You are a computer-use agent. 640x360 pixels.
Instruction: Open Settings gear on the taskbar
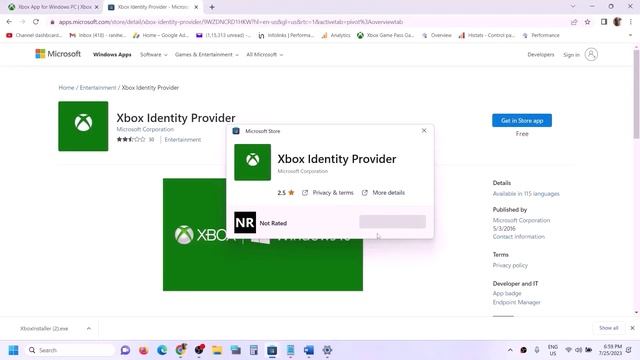(327, 350)
